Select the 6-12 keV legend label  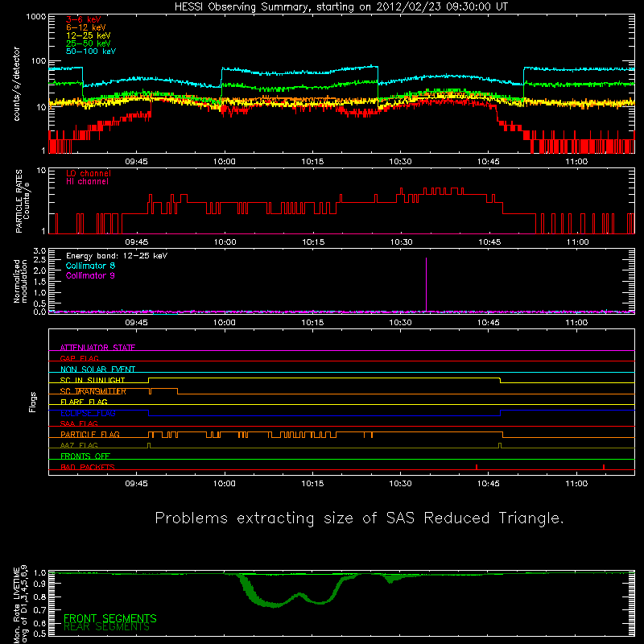pos(86,27)
